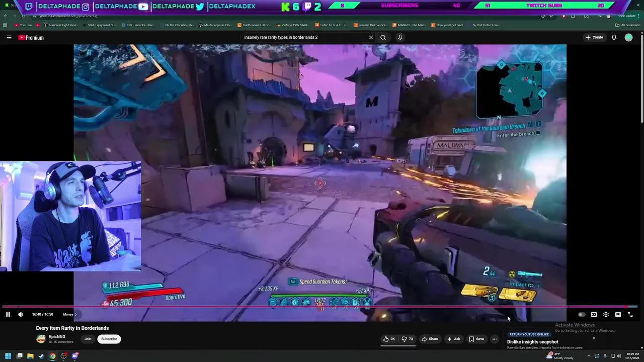Open the YouTube bookmark
This screenshot has width=644, height=362.
23,25
